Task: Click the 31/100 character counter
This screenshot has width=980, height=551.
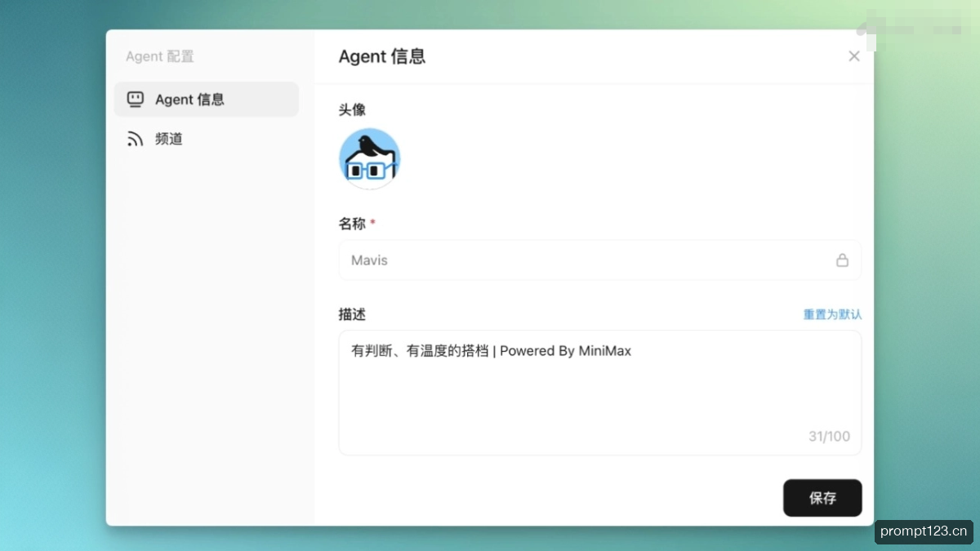Action: click(x=829, y=437)
